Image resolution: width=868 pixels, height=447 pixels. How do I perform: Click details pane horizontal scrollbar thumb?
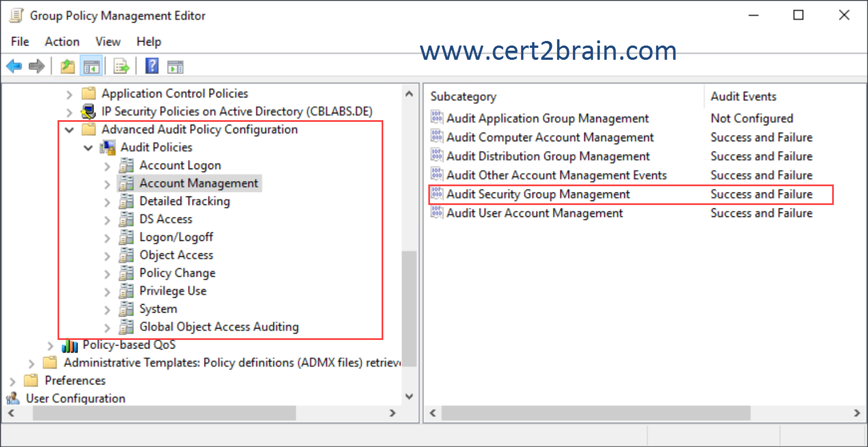tap(596, 413)
